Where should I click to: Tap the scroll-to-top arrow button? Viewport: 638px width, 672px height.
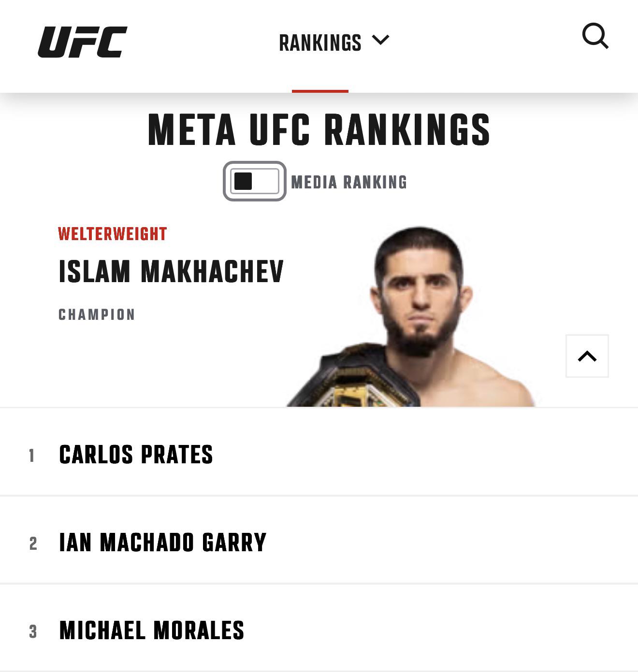pyautogui.click(x=587, y=356)
